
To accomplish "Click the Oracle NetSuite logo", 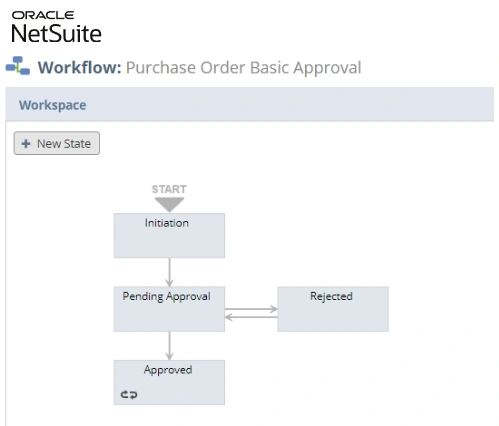I will pyautogui.click(x=56, y=27).
